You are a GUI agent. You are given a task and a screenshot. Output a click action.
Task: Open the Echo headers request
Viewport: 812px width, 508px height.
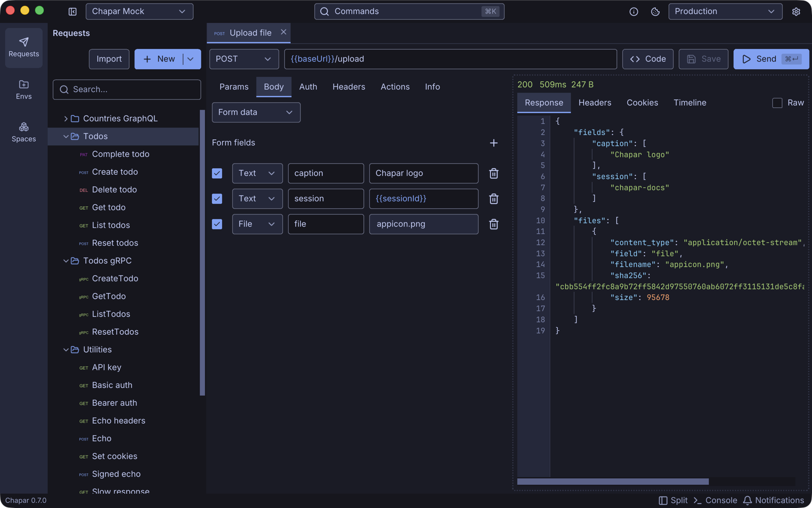(x=123, y=421)
